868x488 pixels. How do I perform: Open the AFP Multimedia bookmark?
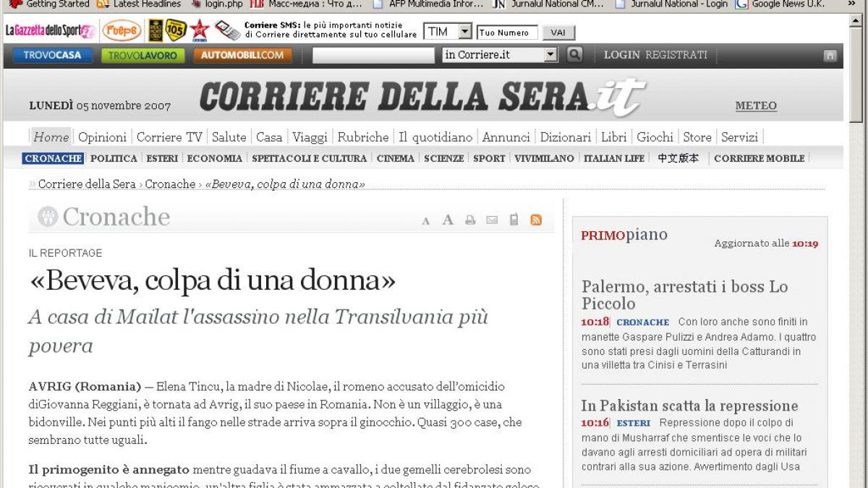click(427, 4)
